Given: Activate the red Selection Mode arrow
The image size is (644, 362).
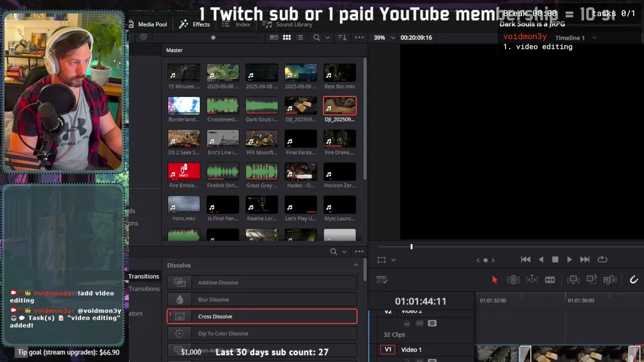Looking at the screenshot, I should pyautogui.click(x=495, y=280).
